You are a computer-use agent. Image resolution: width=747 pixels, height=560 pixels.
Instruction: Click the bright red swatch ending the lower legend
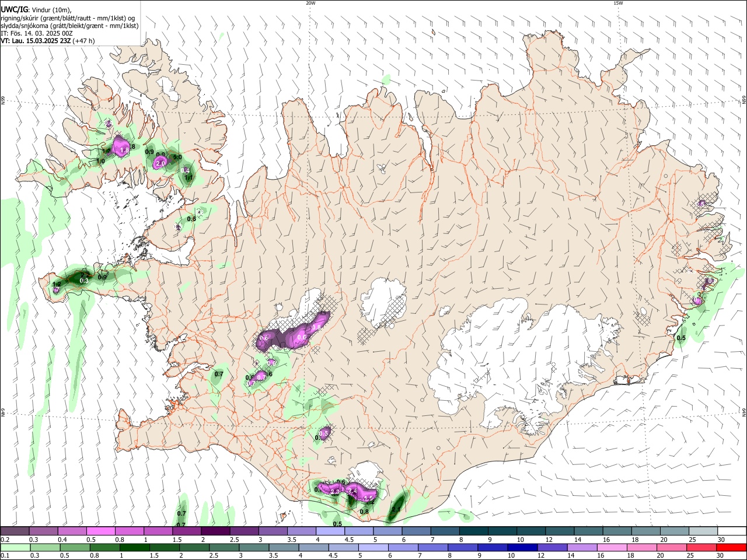pos(732,547)
